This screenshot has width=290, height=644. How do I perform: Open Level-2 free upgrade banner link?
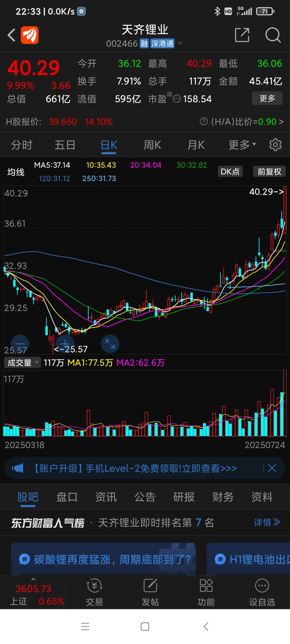click(134, 468)
